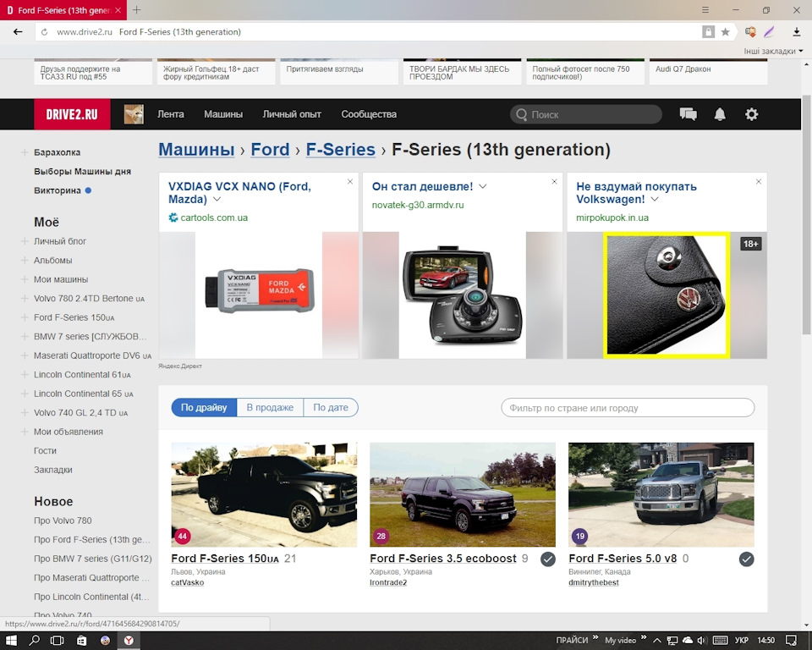Open the browser menu hamburger icon
The image size is (812, 650).
point(705,10)
